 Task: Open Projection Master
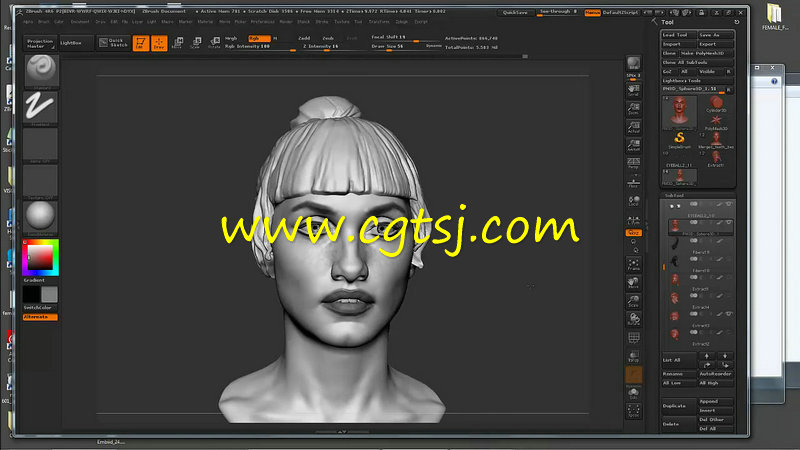(39, 43)
